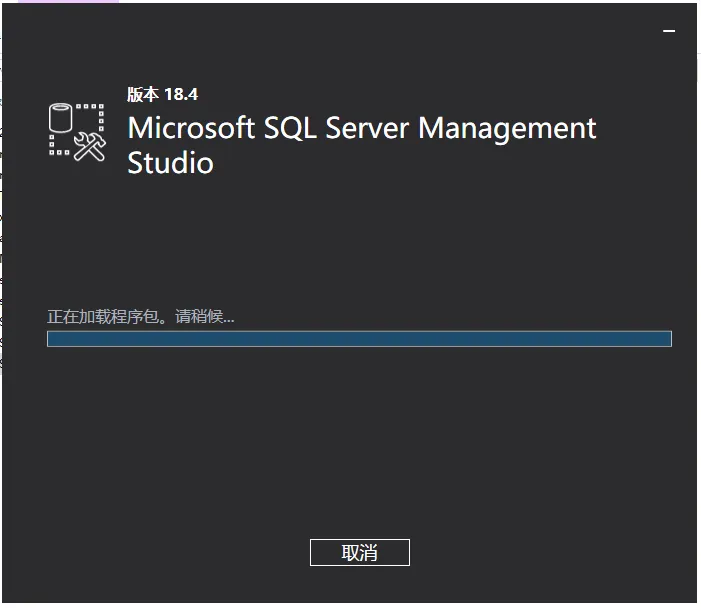Click the crossed wrench and screwdriver graphic
This screenshot has width=701, height=610.
(91, 146)
